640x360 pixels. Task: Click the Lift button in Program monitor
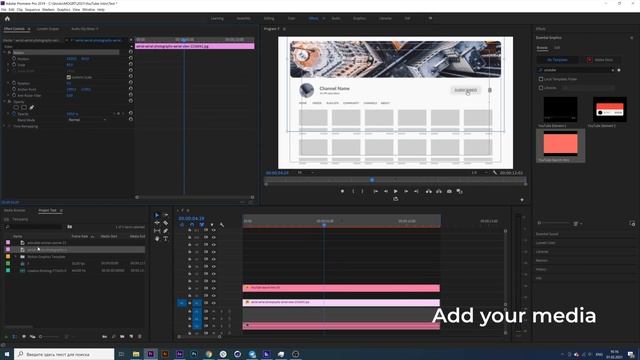click(428, 191)
